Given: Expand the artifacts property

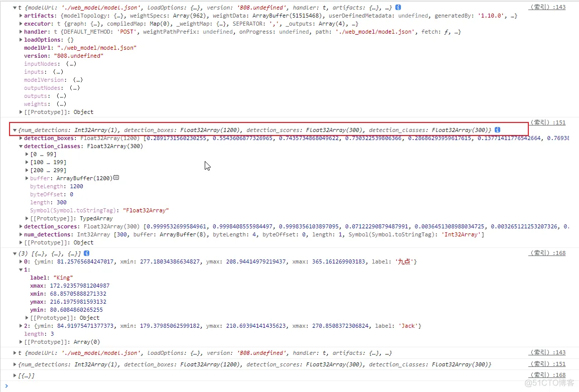Looking at the screenshot, I should pyautogui.click(x=21, y=16).
